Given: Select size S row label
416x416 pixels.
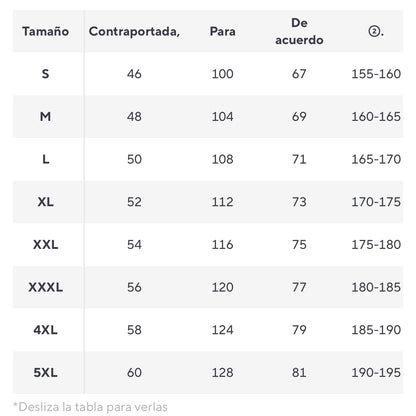Looking at the screenshot, I should point(46,74).
